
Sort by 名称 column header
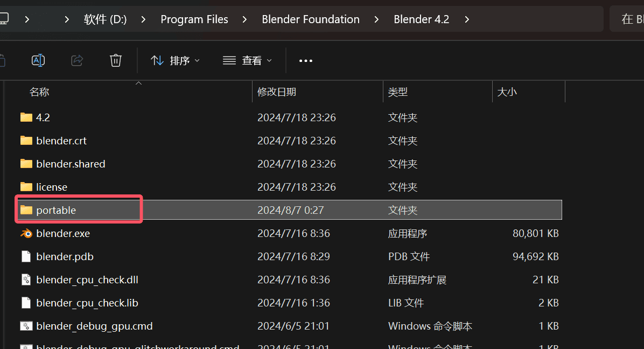39,92
